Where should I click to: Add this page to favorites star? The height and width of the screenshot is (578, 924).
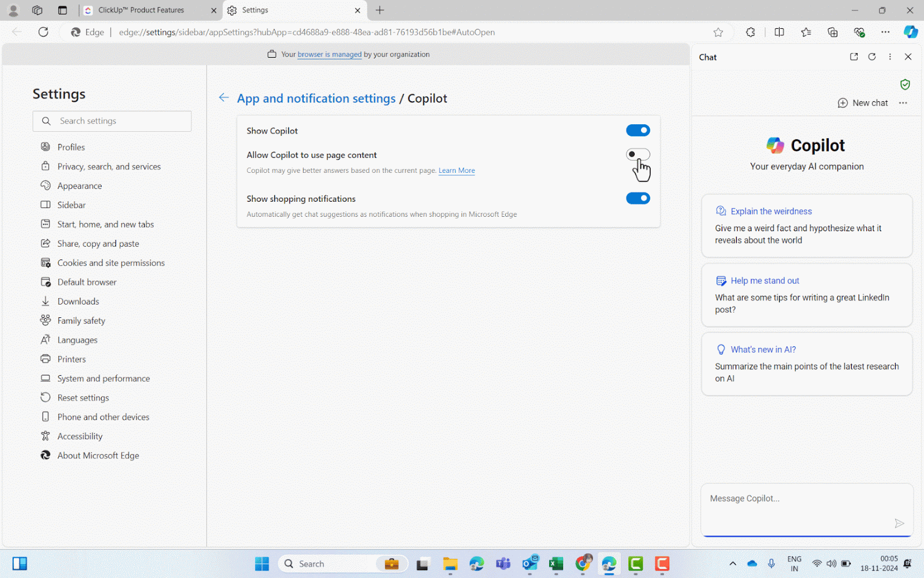click(718, 32)
